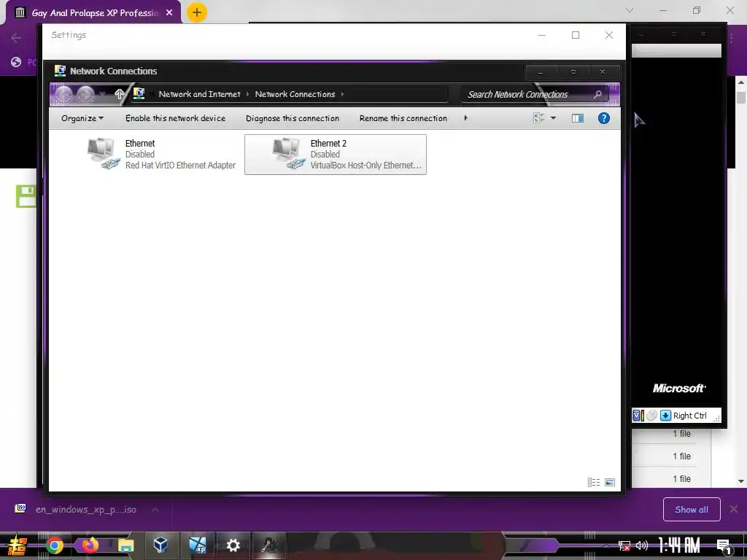Select the Ethernet Red Hat VirtIO adapter
747x560 pixels.
161,155
